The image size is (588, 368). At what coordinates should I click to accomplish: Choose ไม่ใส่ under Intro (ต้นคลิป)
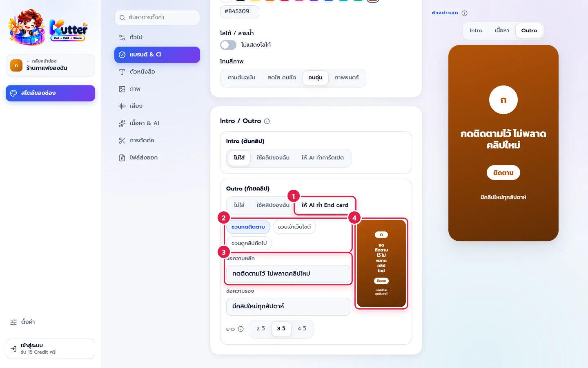click(x=239, y=158)
